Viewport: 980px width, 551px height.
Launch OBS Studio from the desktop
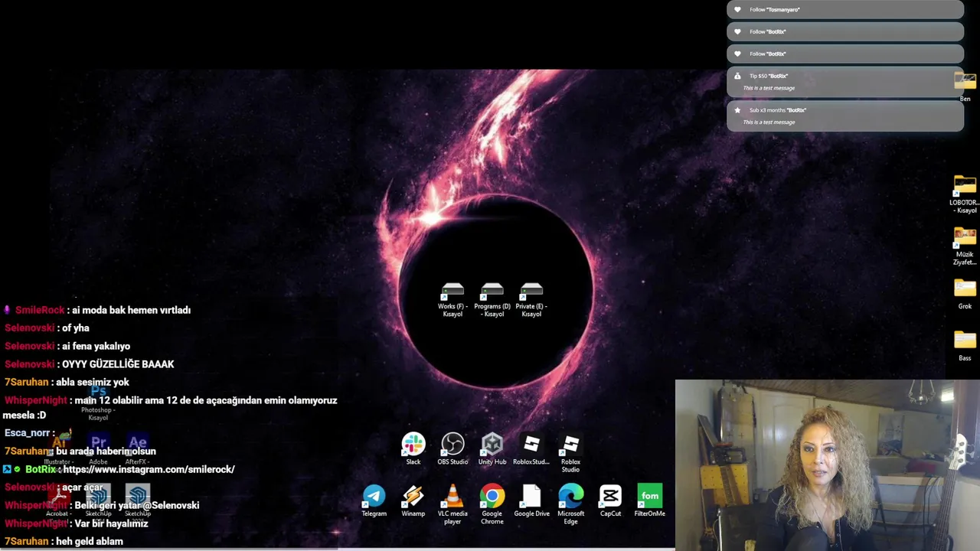(452, 448)
